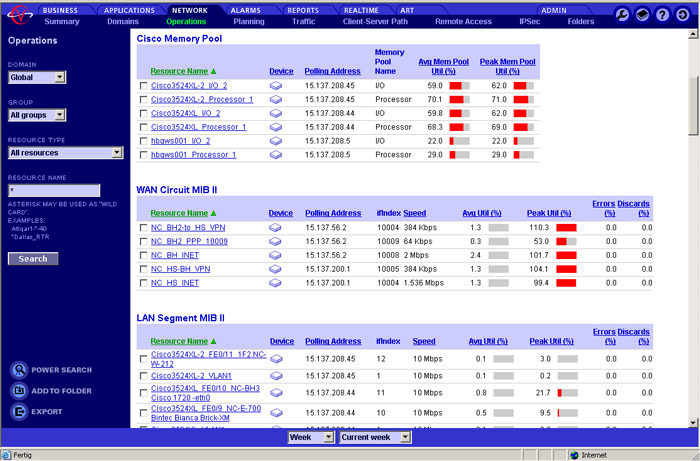Viewport: 700px width, 461px height.
Task: Enable checkbox for NC_HS_INET
Action: (143, 283)
